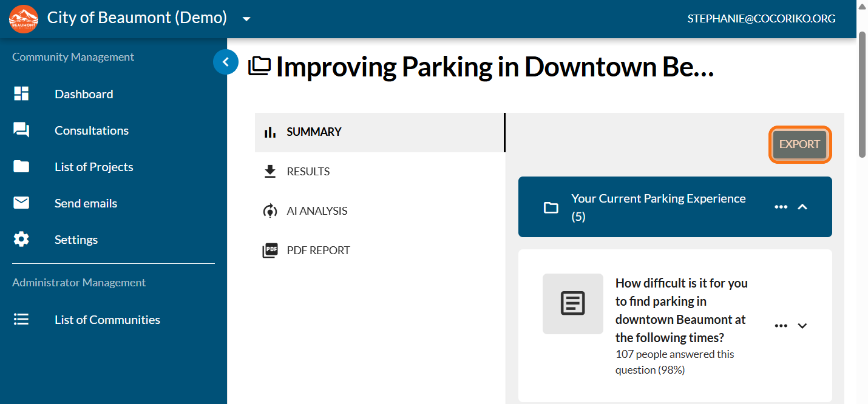868x404 pixels.
Task: Click the Settings gear icon
Action: 21,240
